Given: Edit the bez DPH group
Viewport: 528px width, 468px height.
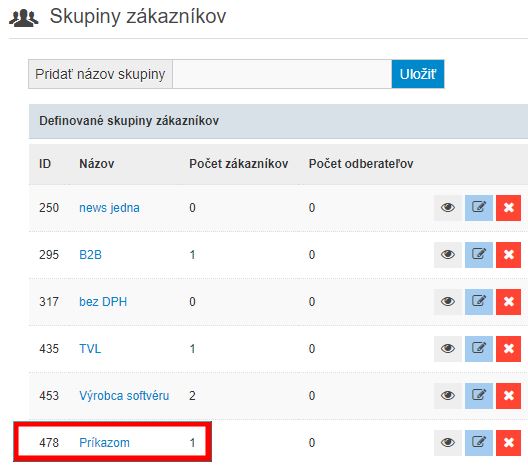Looking at the screenshot, I should point(478,302).
